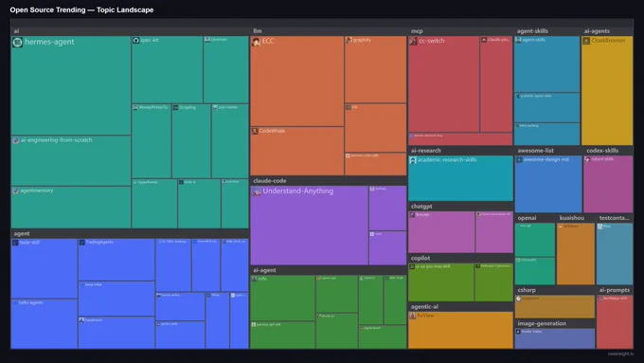Click the 'easy-vibe' label text
This screenshot has width=644, height=363.
pos(93,284)
